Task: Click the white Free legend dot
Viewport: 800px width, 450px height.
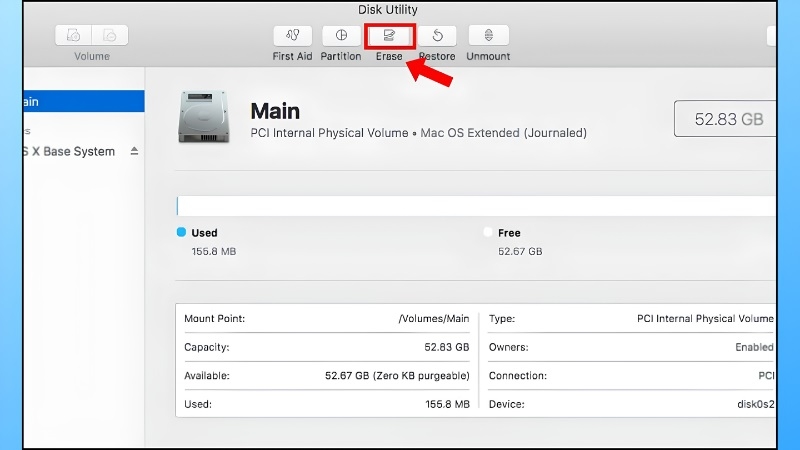Action: click(x=488, y=232)
